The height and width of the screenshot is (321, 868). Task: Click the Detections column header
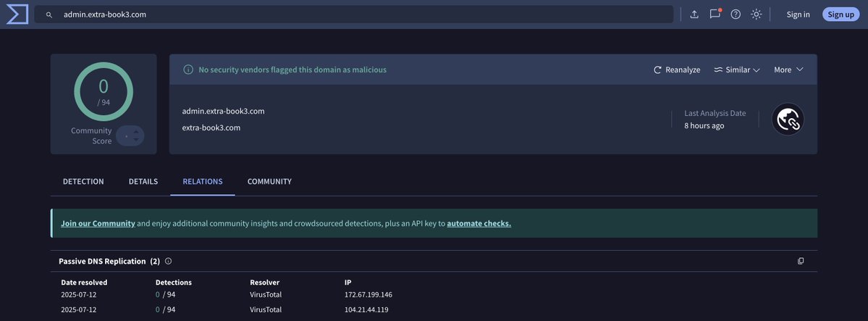point(174,282)
